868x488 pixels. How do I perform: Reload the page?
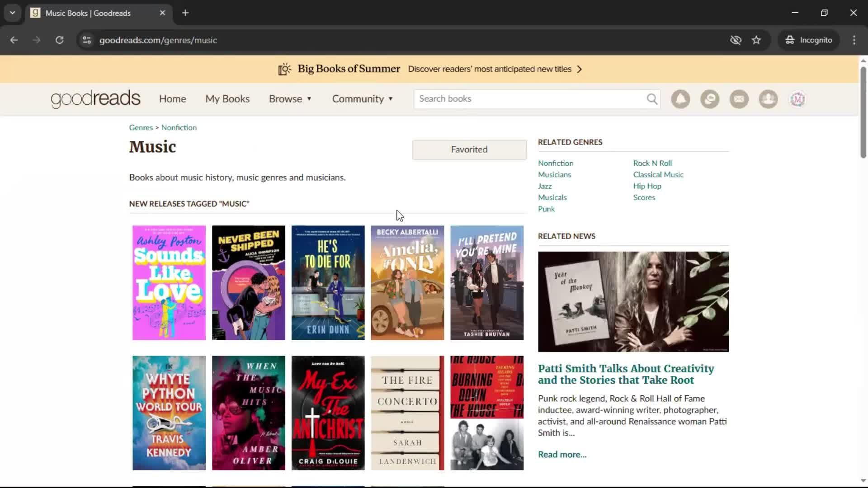pos(59,40)
